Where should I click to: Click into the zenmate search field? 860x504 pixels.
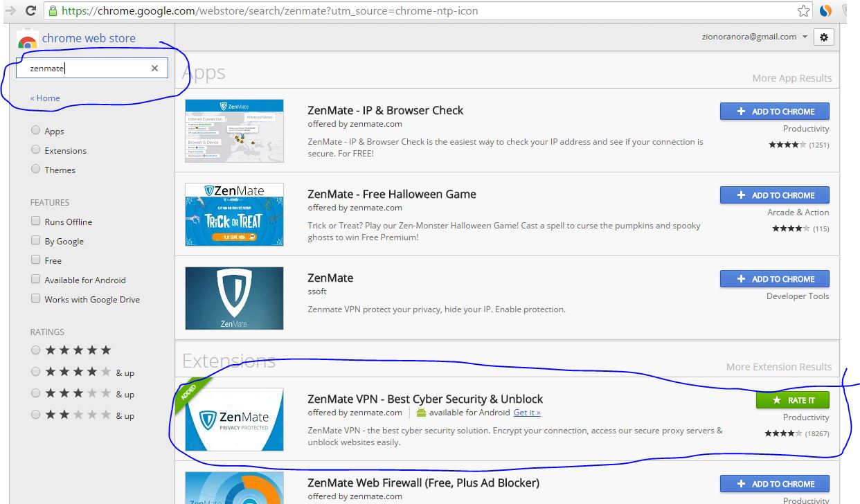point(92,69)
